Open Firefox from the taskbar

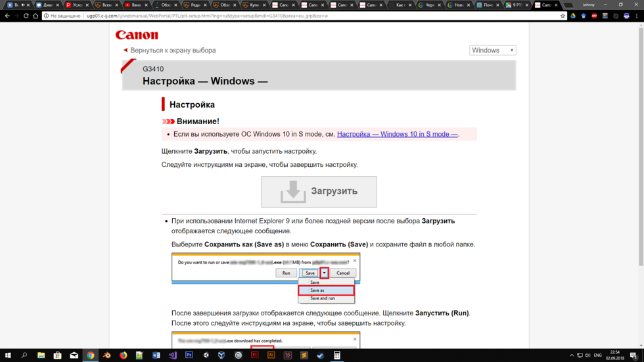[124, 355]
